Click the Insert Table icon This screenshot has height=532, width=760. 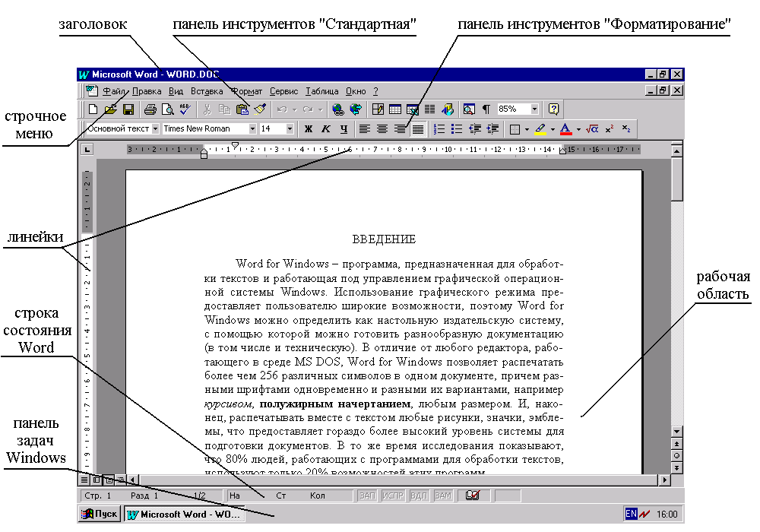(395, 109)
